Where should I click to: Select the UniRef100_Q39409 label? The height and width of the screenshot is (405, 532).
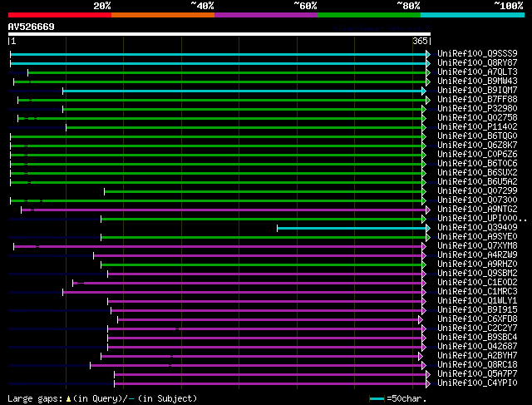point(477,228)
